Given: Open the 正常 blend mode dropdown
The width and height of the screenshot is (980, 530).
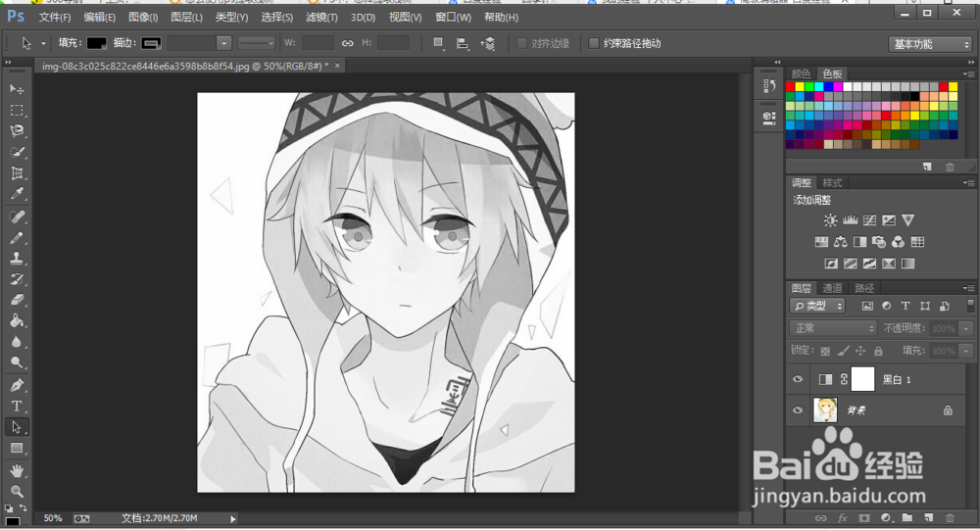Looking at the screenshot, I should tap(833, 328).
